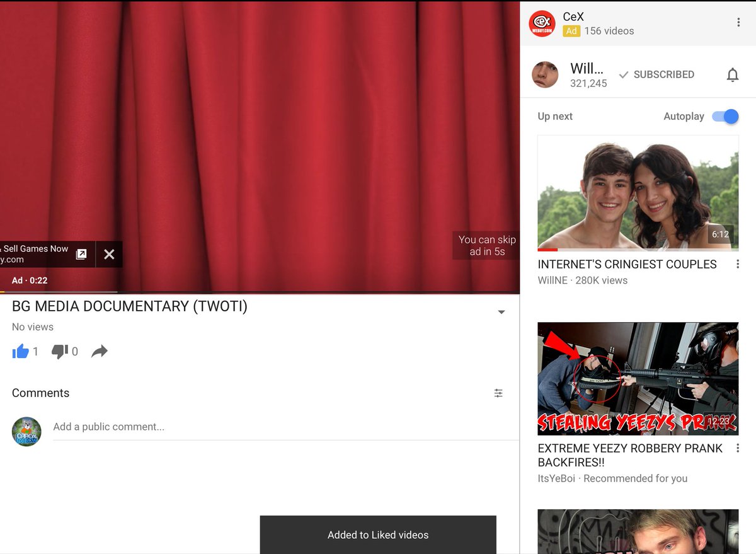The width and height of the screenshot is (756, 554).
Task: Toggle the notification bell for WillNE
Action: 732,75
